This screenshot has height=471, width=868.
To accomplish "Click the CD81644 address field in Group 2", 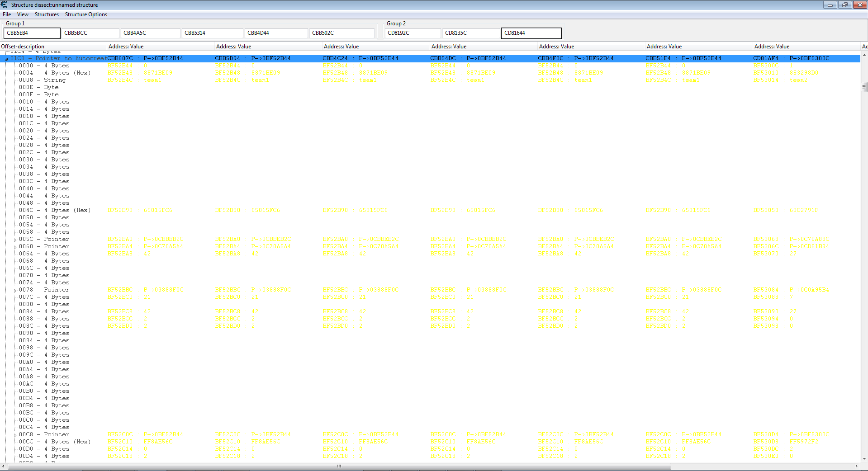I will 531,33.
